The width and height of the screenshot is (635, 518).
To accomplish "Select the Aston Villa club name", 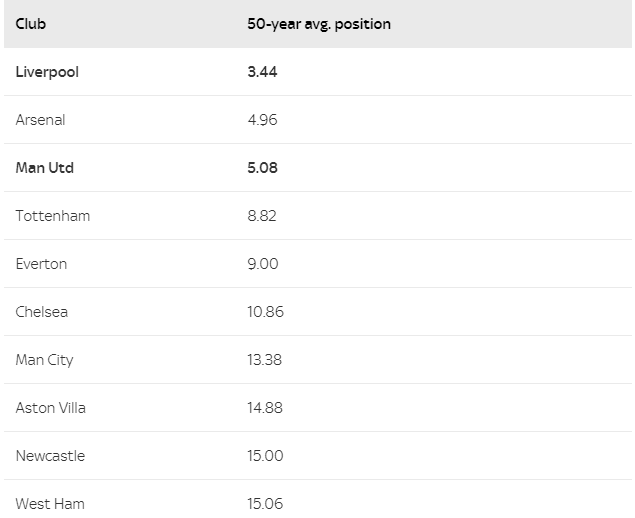I will (x=50, y=408).
